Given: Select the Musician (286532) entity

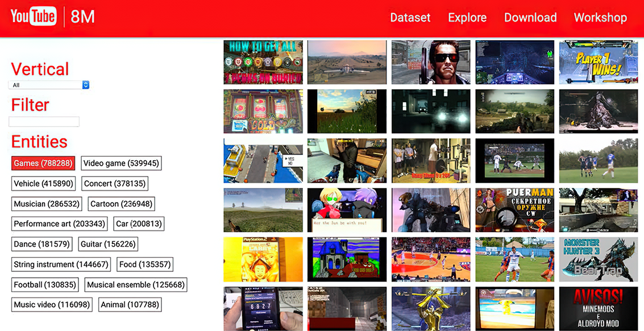Looking at the screenshot, I should 47,204.
